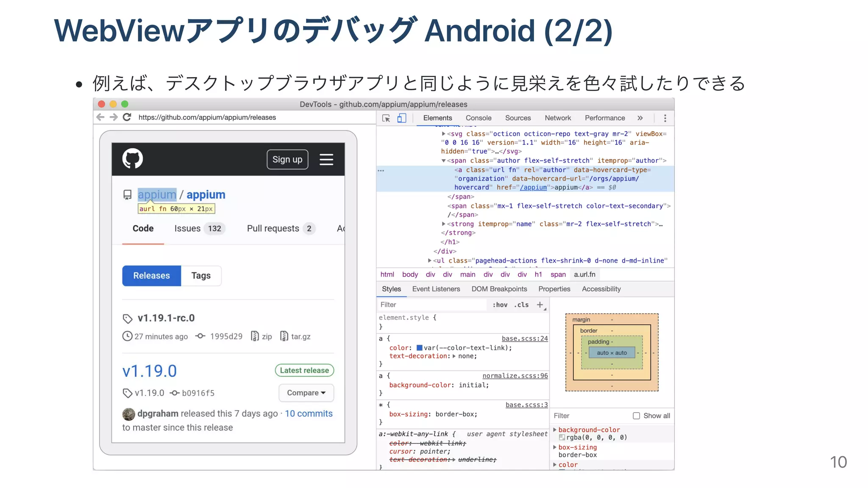Click the Latest release badge
The height and width of the screenshot is (488, 868).
(x=304, y=370)
